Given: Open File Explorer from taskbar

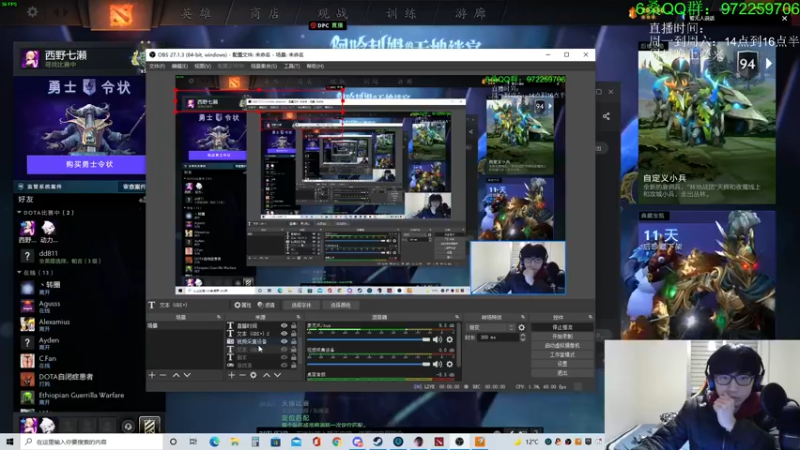Looking at the screenshot, I should tap(235, 442).
